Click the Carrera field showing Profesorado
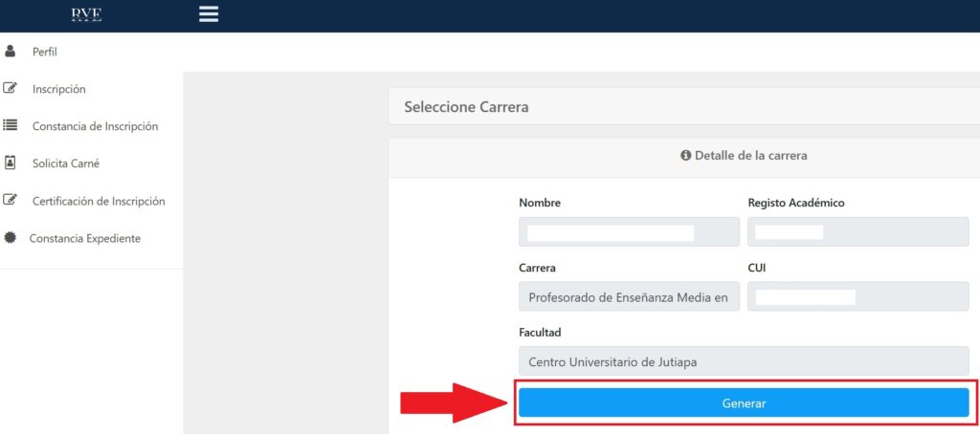Screen dimensions: 980x434 [x=629, y=297]
